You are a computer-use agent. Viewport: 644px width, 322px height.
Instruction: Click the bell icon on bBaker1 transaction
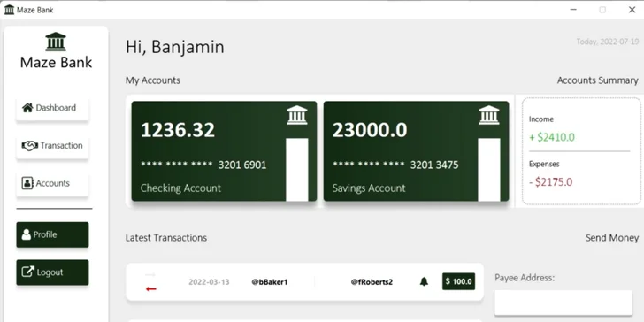pyautogui.click(x=424, y=281)
